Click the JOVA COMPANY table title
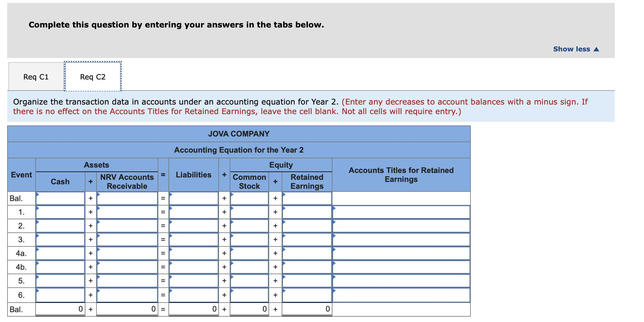This screenshot has width=644, height=322. pos(239,134)
